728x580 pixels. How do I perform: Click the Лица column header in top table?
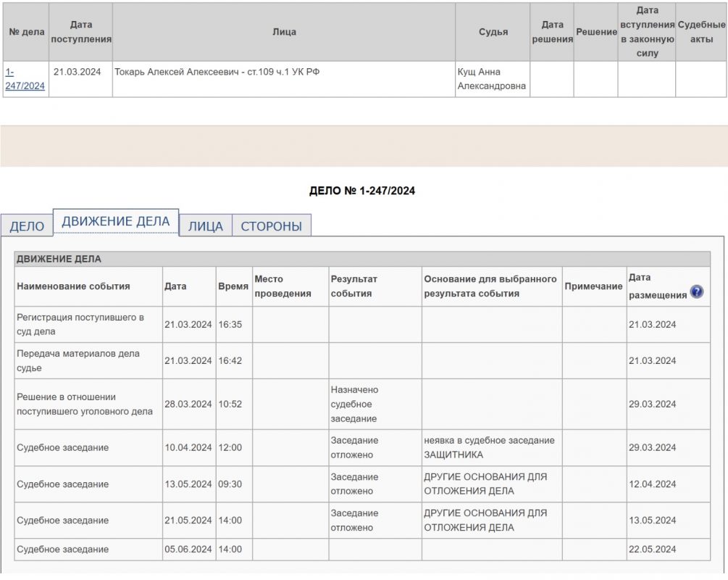click(x=284, y=32)
